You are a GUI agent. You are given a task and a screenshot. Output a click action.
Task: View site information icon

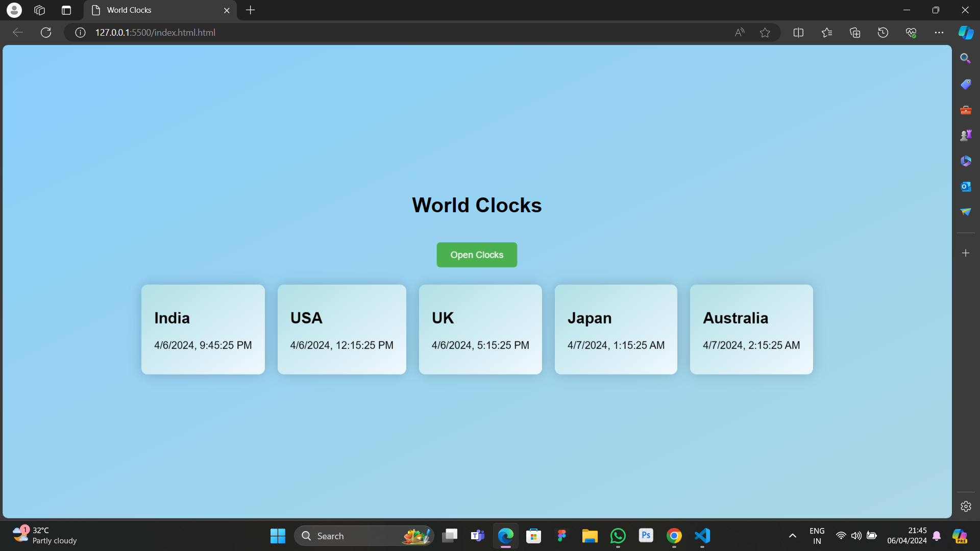(x=80, y=33)
